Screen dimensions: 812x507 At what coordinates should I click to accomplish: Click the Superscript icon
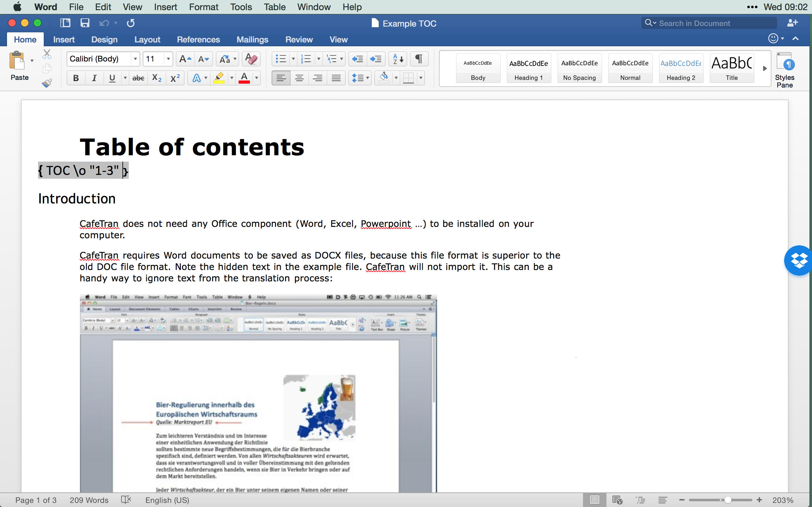175,78
